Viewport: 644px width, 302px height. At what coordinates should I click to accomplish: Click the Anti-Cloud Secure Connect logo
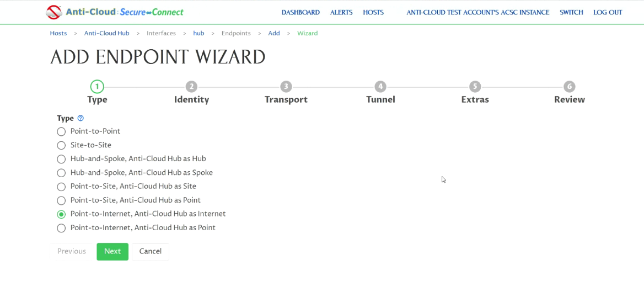115,12
